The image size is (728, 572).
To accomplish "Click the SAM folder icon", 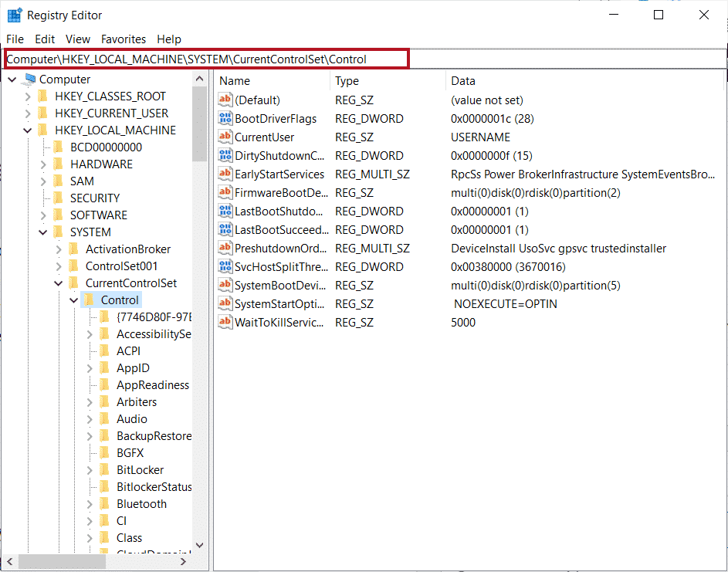I will tap(59, 181).
